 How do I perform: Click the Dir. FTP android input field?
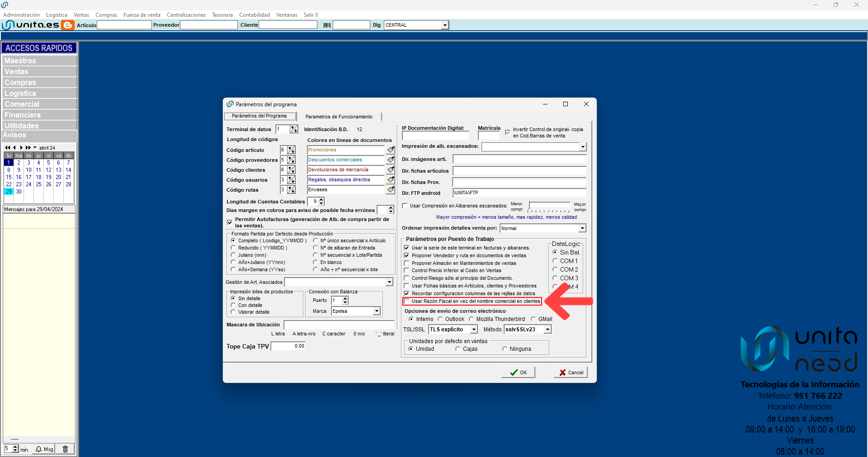point(519,193)
